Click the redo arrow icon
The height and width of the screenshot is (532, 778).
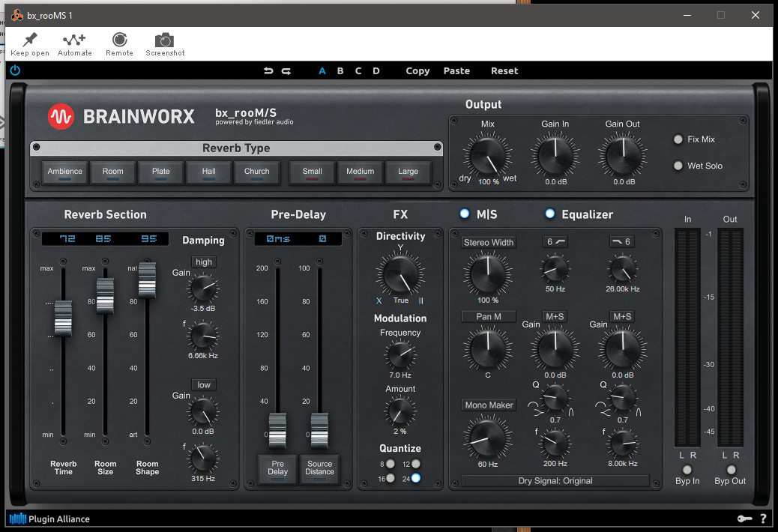pyautogui.click(x=286, y=71)
